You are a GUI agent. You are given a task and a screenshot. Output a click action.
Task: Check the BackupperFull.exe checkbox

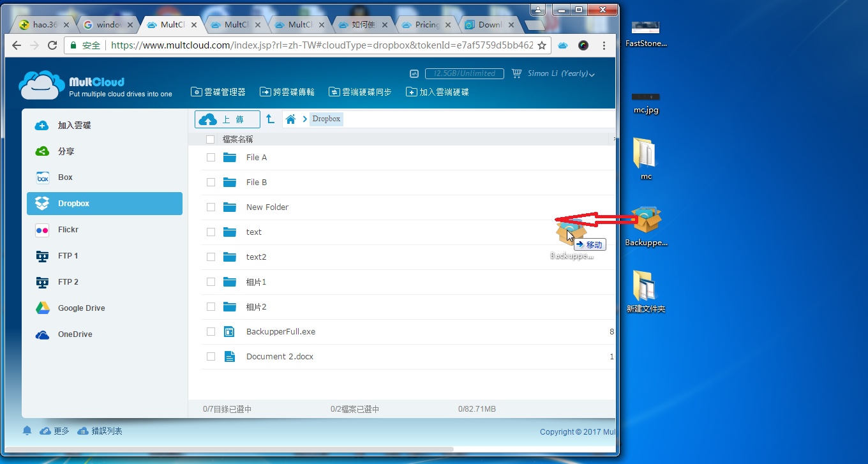pyautogui.click(x=211, y=332)
